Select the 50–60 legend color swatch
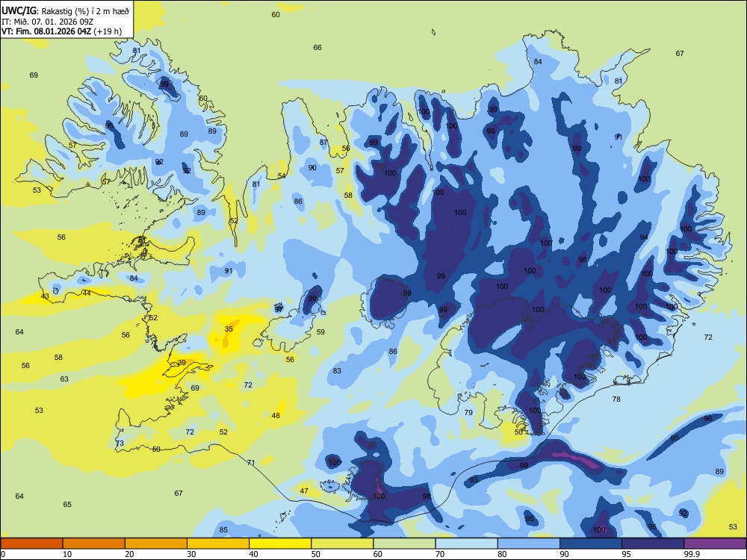The height and width of the screenshot is (560, 747). coord(343,544)
